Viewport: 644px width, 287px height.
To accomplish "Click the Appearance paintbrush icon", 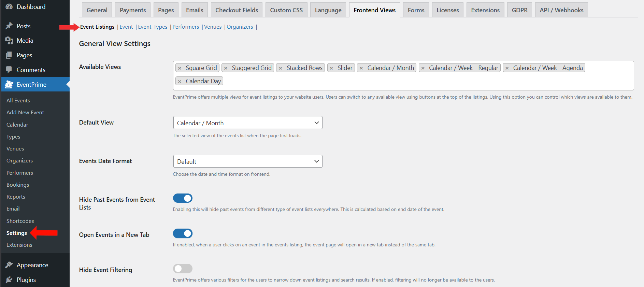I will point(9,265).
